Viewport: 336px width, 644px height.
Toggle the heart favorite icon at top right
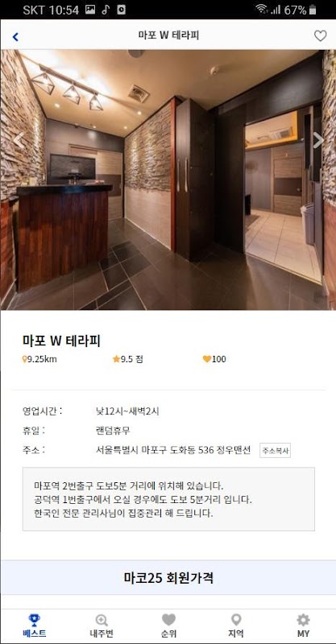click(320, 36)
